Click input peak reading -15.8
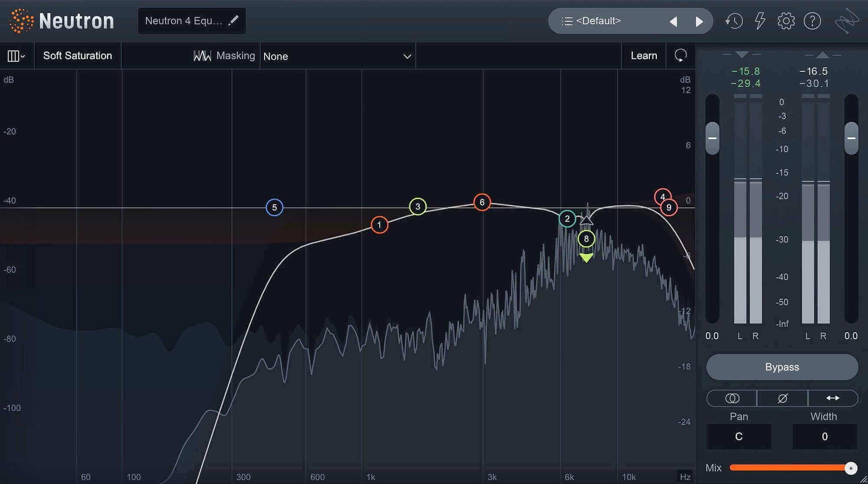 (745, 71)
